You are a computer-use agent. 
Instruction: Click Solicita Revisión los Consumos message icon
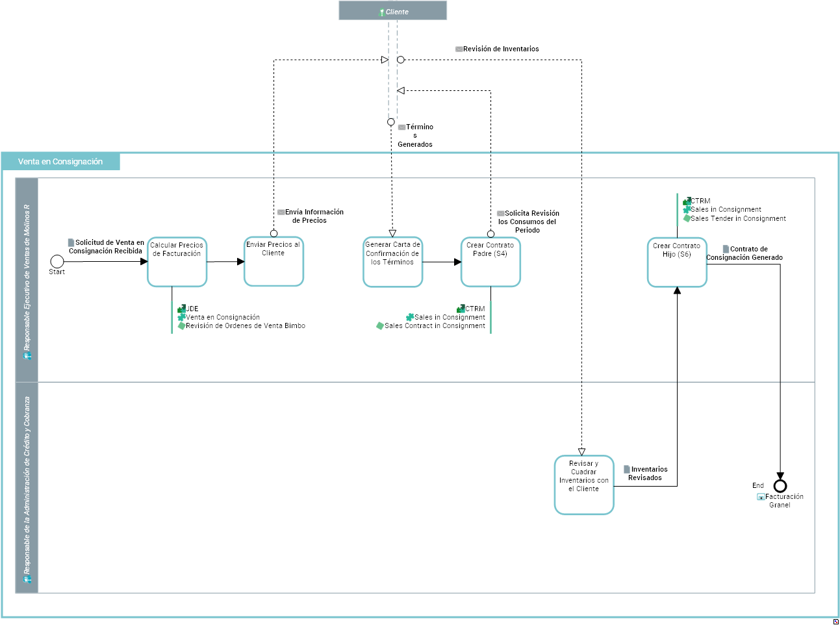500,213
